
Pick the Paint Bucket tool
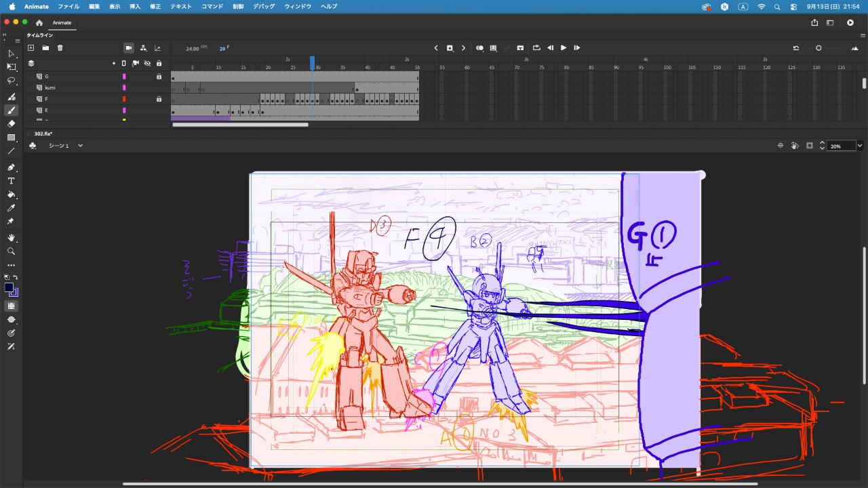pyautogui.click(x=11, y=195)
